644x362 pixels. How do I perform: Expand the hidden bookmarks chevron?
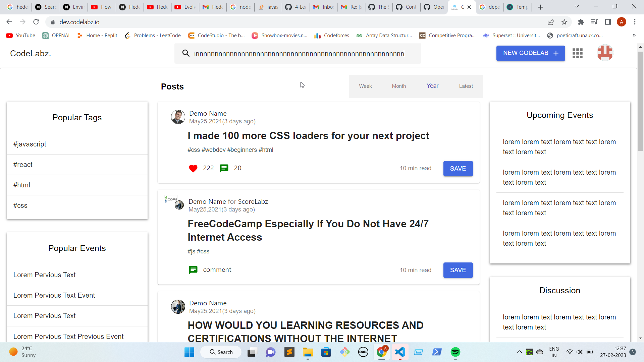[x=634, y=35]
